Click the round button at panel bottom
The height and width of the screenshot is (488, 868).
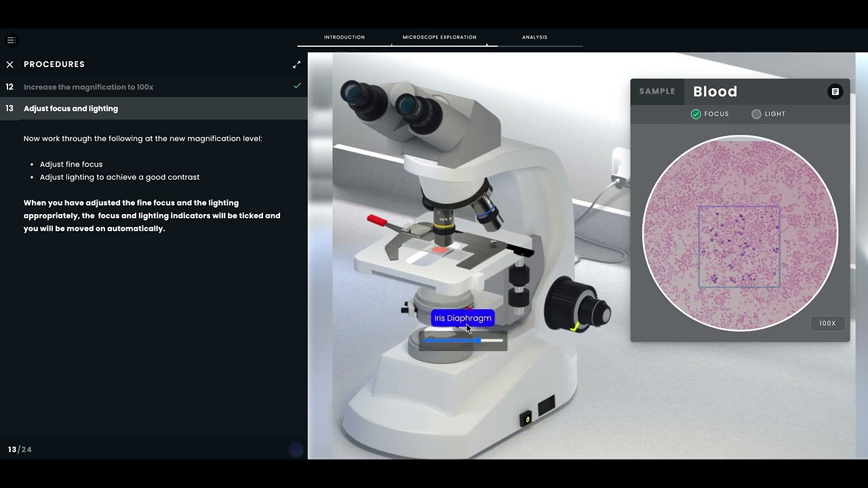click(296, 450)
